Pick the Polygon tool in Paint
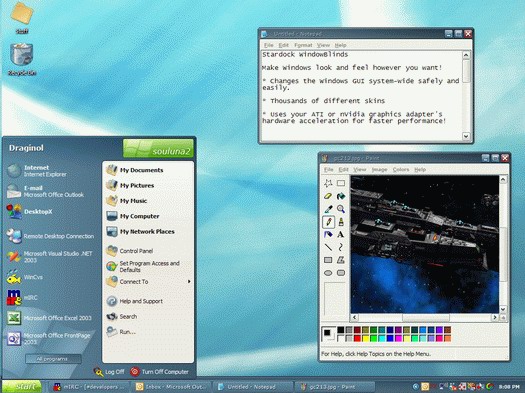Screen dimensions: 525x393 tap(341, 260)
